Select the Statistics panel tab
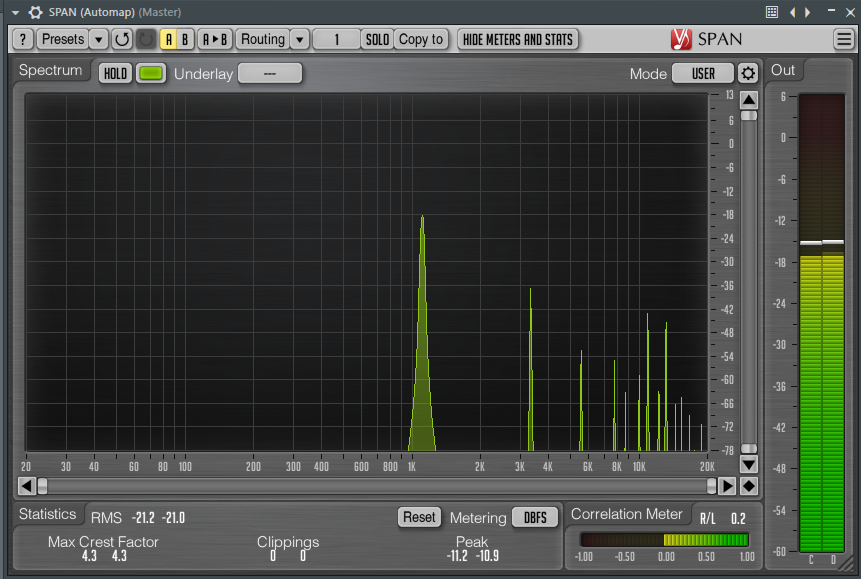 [x=47, y=514]
